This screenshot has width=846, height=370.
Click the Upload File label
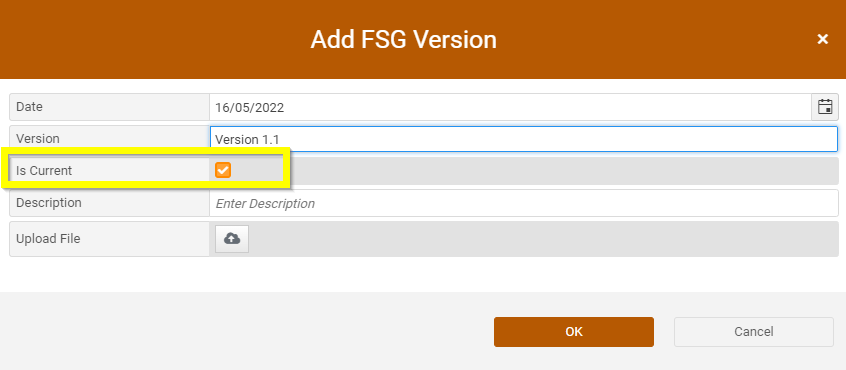pos(48,239)
